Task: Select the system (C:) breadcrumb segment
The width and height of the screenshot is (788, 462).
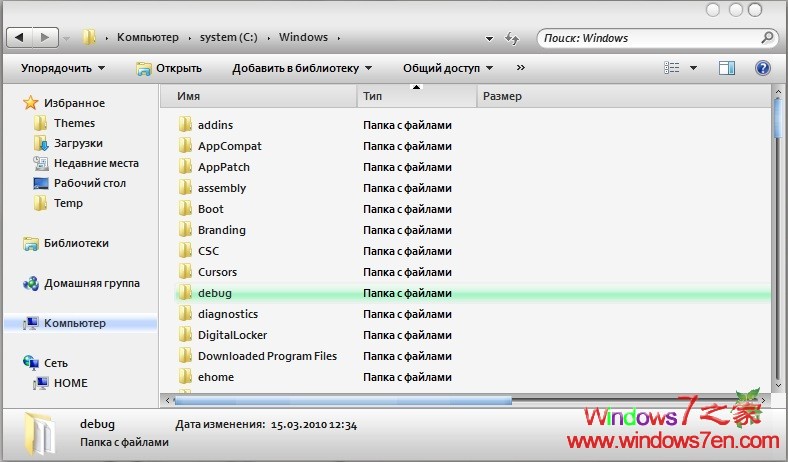Action: tap(229, 37)
